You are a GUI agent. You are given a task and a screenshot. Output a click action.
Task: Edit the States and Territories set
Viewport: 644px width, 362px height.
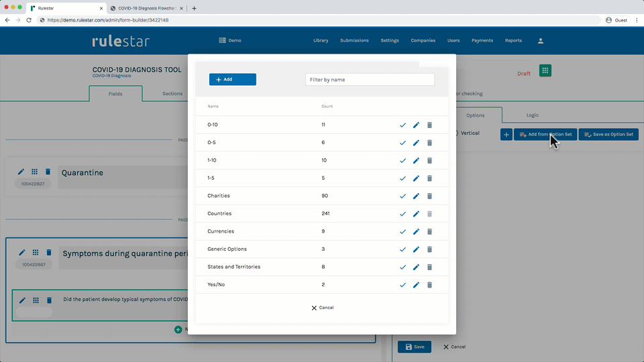pos(416,267)
